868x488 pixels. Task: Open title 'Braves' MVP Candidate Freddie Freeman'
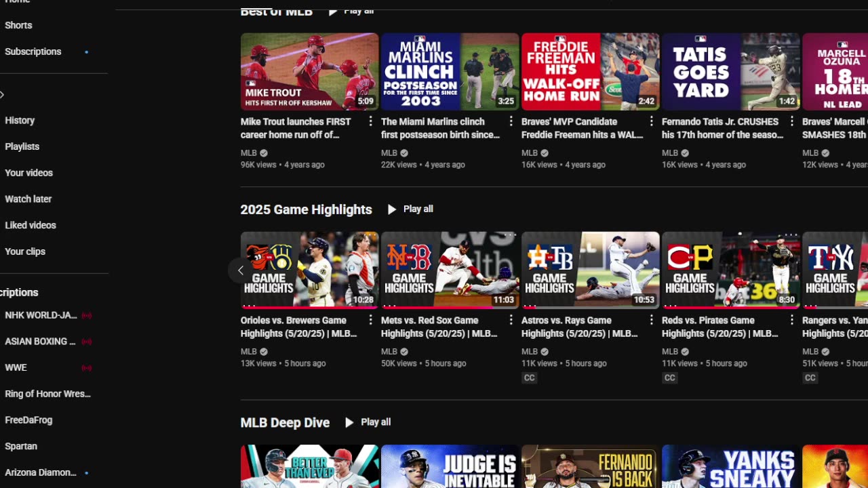(582, 128)
